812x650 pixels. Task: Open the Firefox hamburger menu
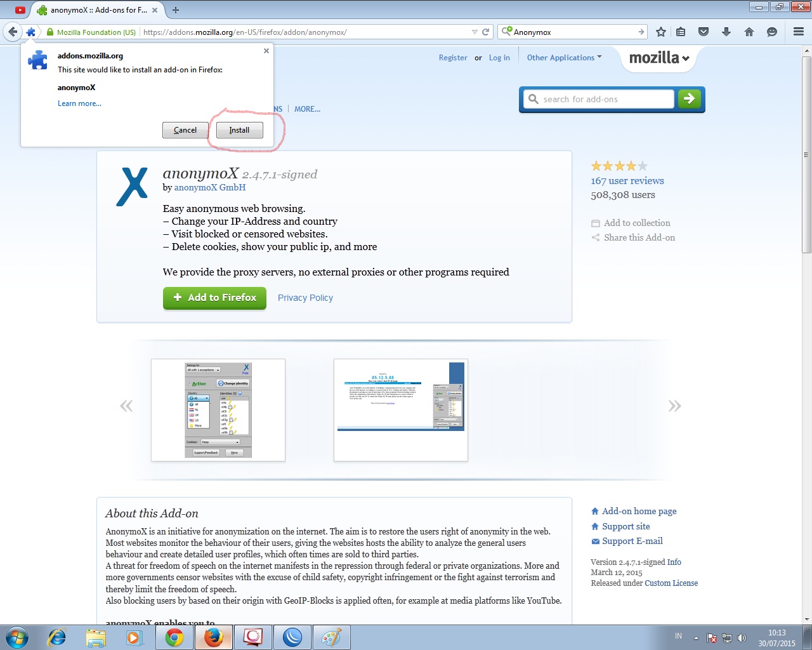point(799,32)
